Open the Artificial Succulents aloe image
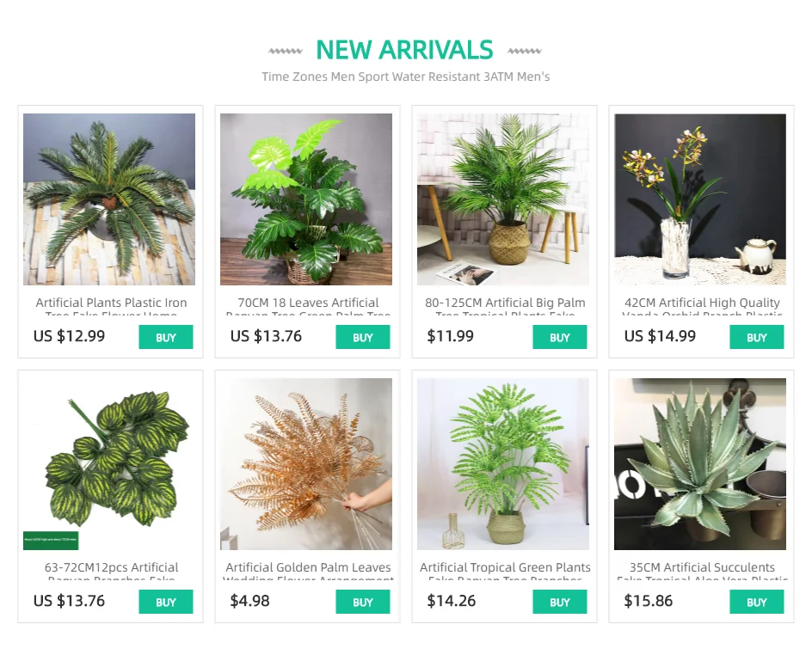The image size is (812, 661). (700, 464)
